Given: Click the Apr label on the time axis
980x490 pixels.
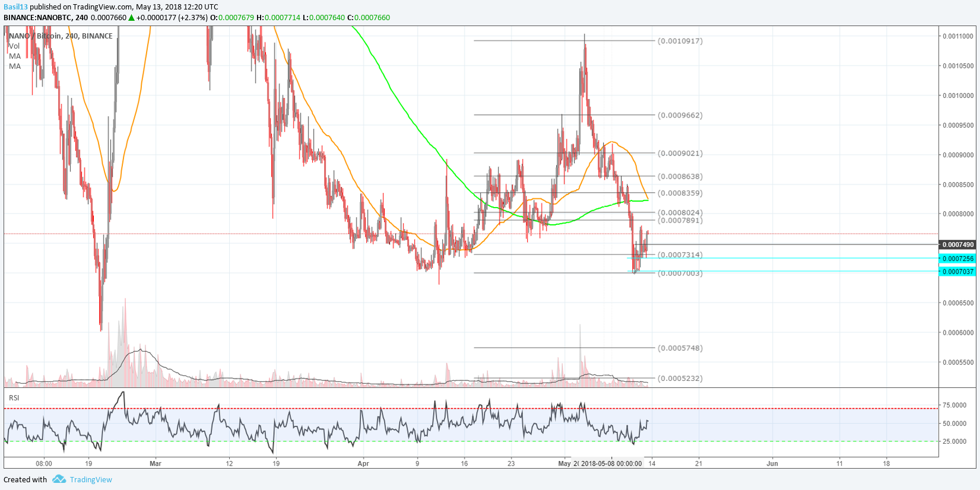Looking at the screenshot, I should [x=363, y=463].
